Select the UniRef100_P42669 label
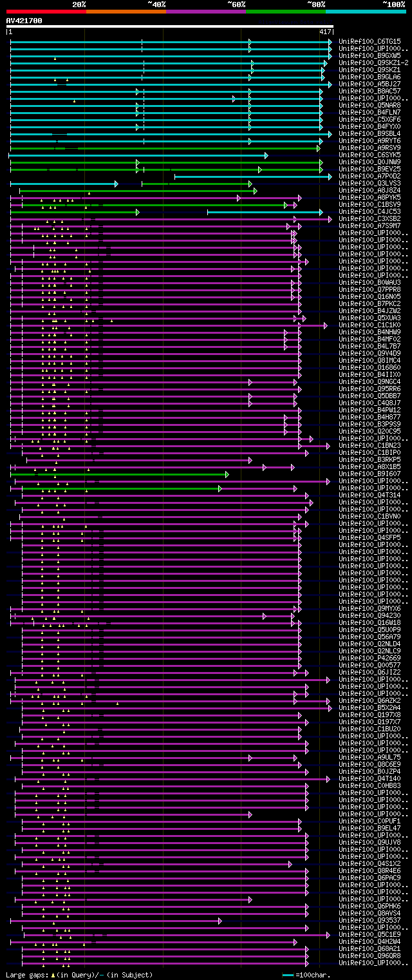This screenshot has width=412, height=980. (369, 658)
